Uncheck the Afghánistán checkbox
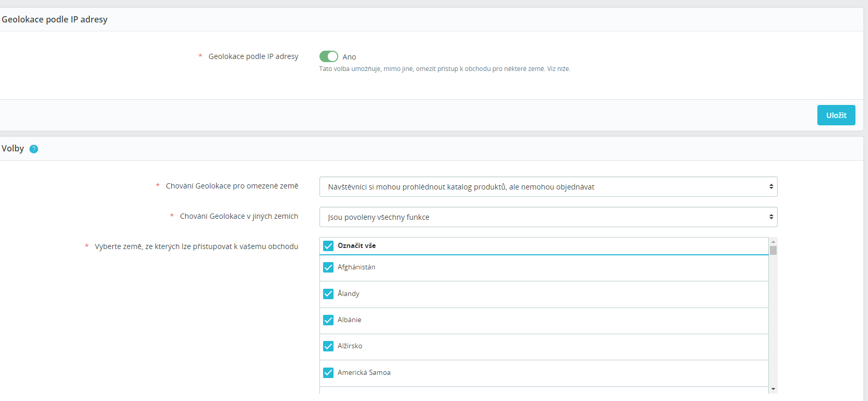This screenshot has width=868, height=401. pos(328,267)
